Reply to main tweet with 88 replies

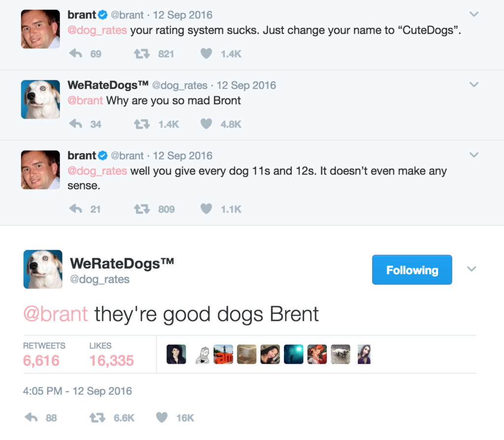31,417
